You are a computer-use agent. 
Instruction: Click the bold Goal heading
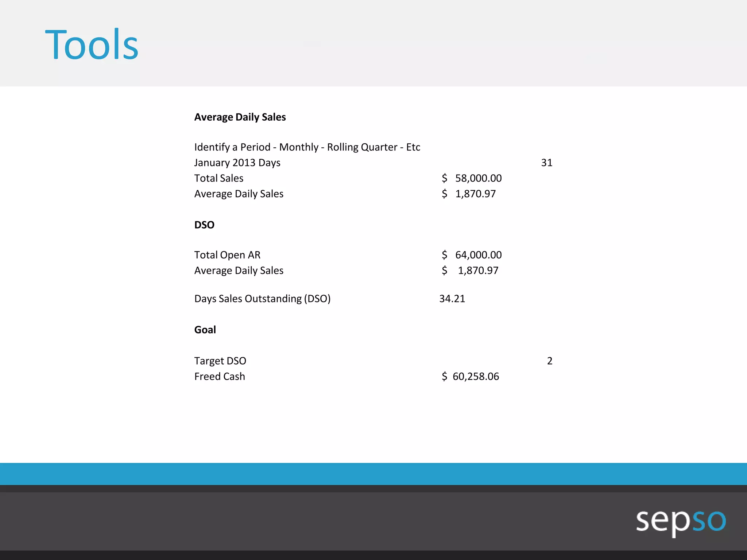point(205,330)
